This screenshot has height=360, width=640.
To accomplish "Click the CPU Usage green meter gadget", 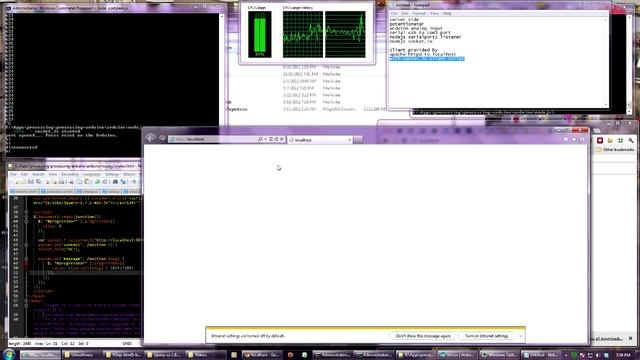I will point(260,35).
